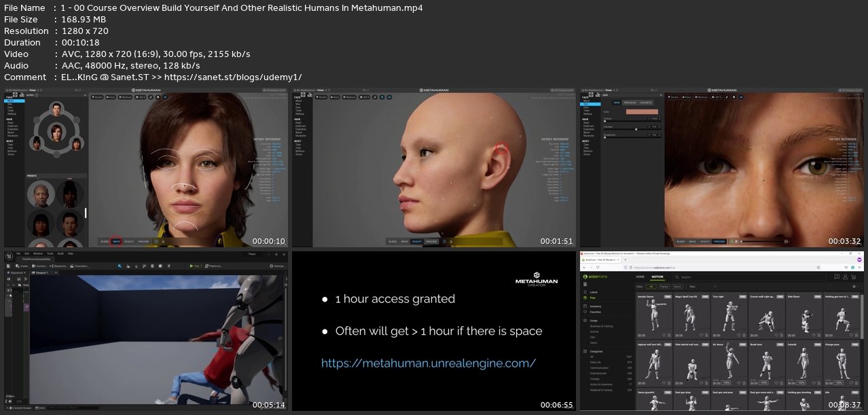The width and height of the screenshot is (868, 415).
Task: Click the center blend circle face portrait
Action: point(56,132)
